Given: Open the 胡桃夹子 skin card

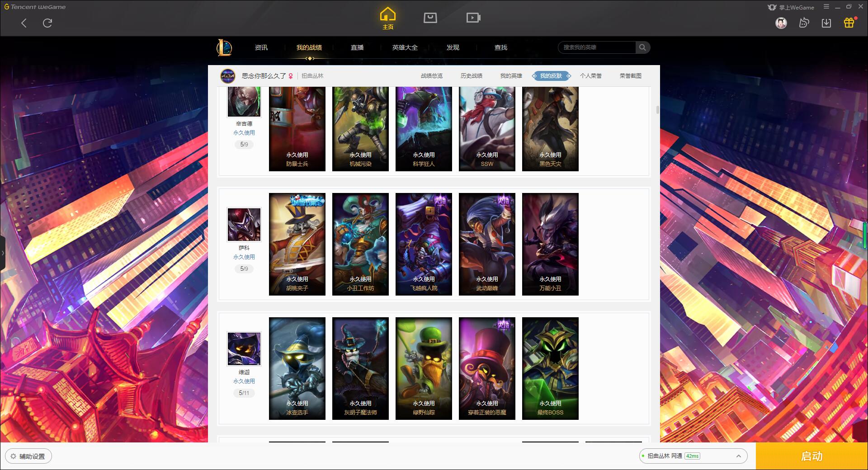Looking at the screenshot, I should (297, 244).
